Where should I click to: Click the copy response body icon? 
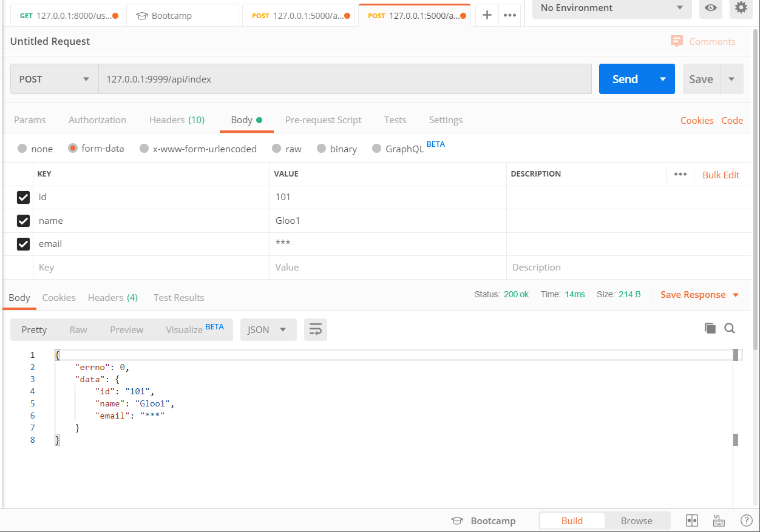(710, 328)
